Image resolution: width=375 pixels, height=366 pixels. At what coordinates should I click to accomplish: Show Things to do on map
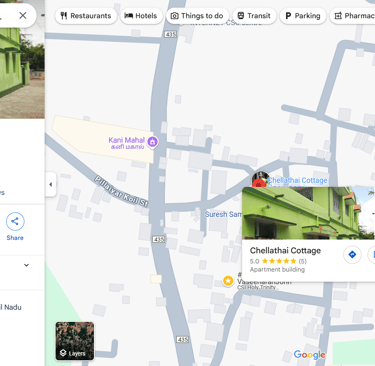coord(197,16)
